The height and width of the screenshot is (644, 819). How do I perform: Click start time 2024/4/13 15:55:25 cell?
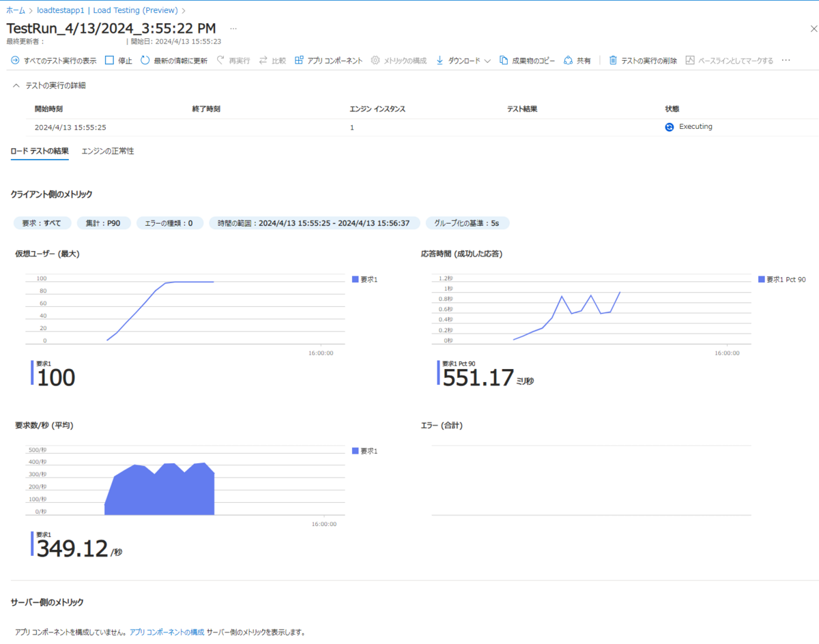[x=70, y=128]
